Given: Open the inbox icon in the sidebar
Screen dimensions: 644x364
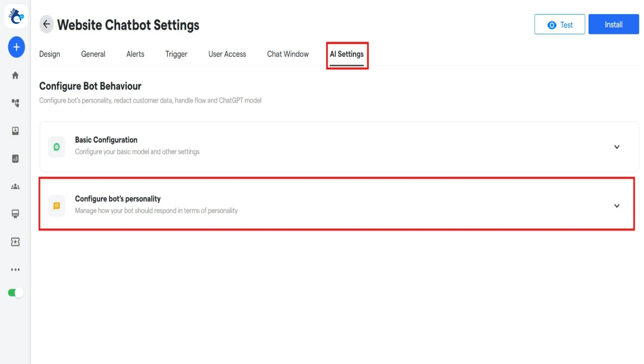Looking at the screenshot, I should tap(15, 131).
